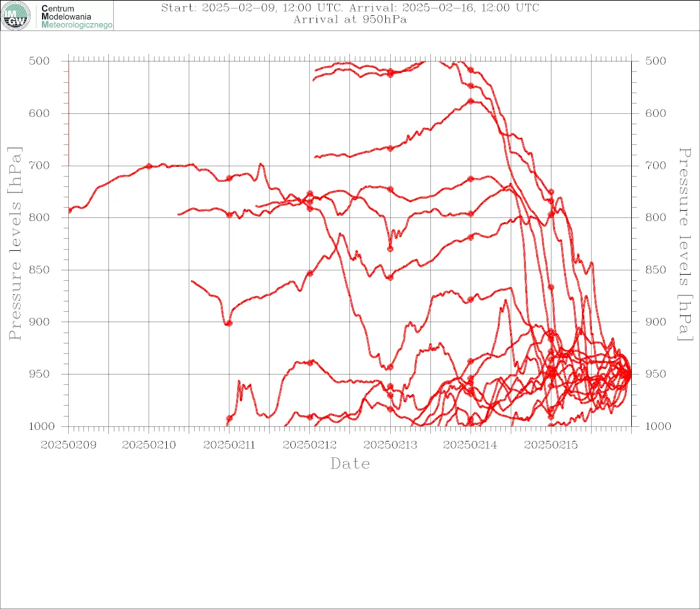Click the left axis 950 label
Viewport: 700px width, 609px height.
[39, 373]
